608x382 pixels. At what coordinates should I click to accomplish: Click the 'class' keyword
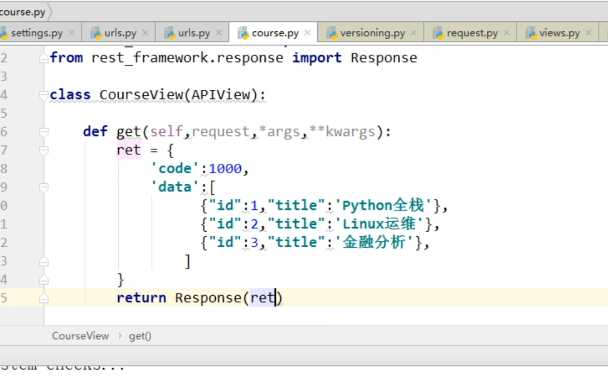pyautogui.click(x=70, y=95)
